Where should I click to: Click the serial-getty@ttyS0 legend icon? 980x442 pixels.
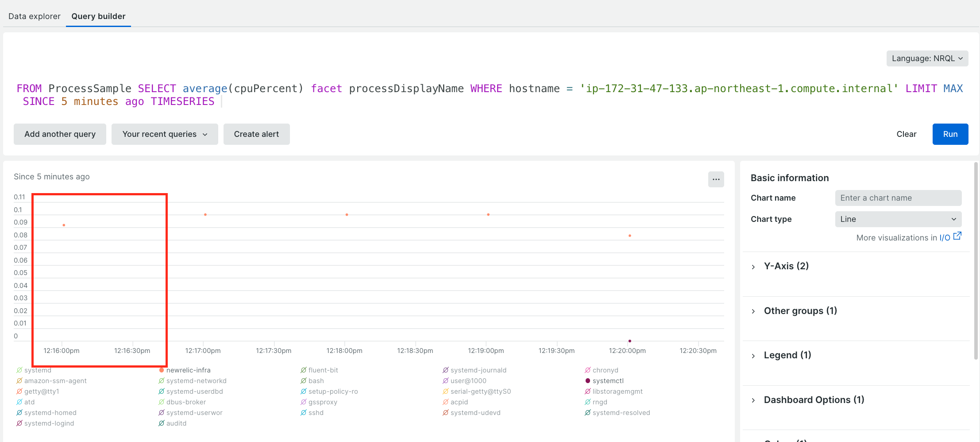[446, 392]
